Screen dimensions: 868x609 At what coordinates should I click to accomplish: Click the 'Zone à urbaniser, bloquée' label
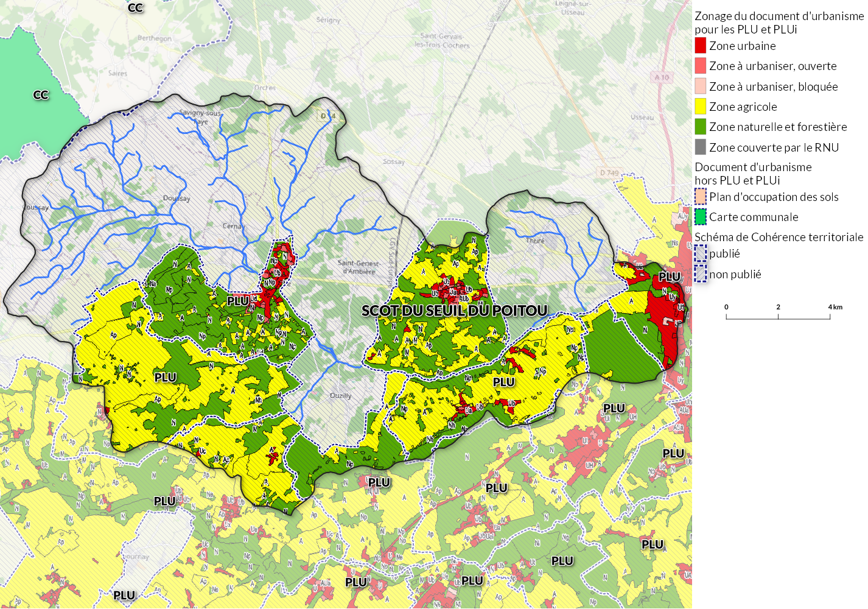coord(774,86)
